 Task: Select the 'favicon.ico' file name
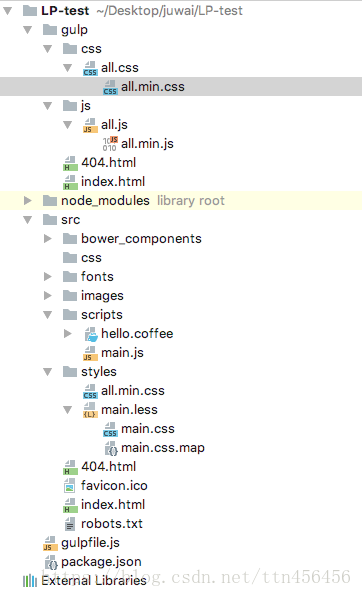(x=114, y=486)
